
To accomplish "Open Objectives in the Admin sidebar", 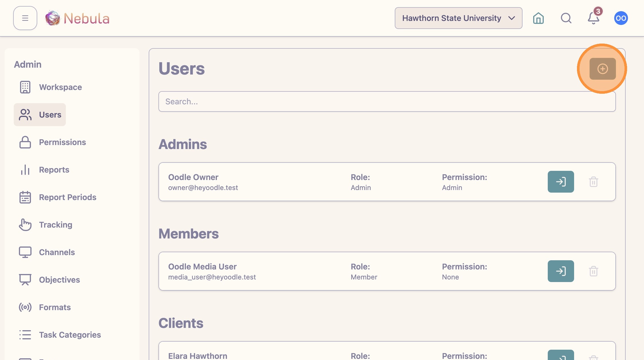I will click(x=50, y=280).
